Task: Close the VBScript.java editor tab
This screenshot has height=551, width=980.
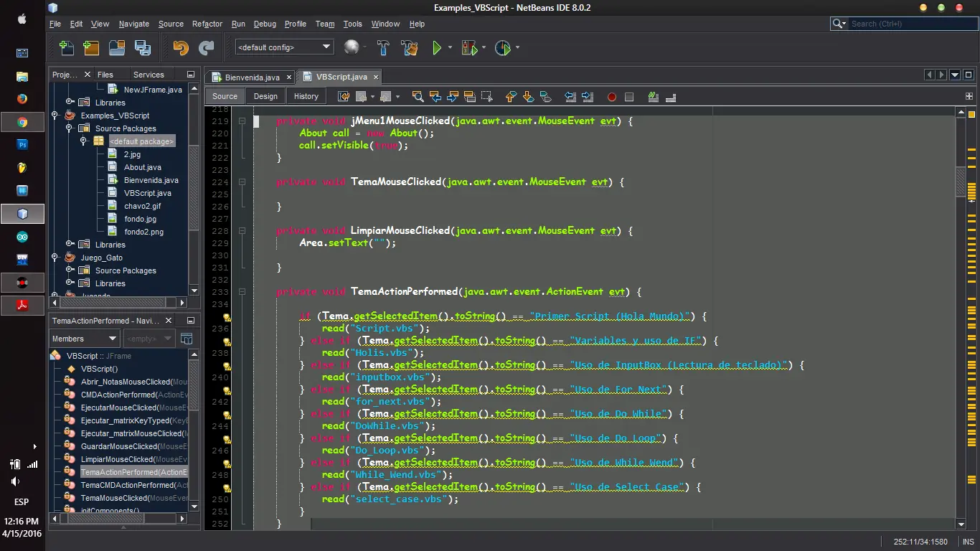Action: coord(375,77)
